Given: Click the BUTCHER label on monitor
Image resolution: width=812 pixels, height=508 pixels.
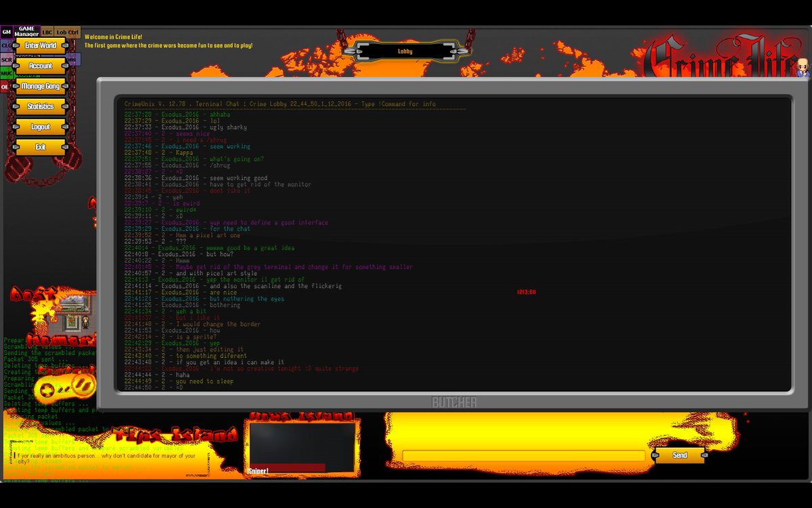Looking at the screenshot, I should (454, 402).
